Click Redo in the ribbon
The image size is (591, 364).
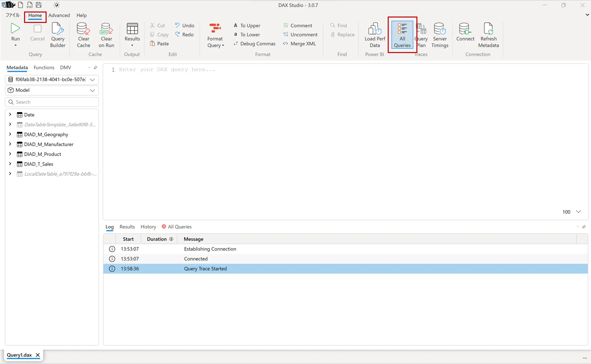coord(185,34)
